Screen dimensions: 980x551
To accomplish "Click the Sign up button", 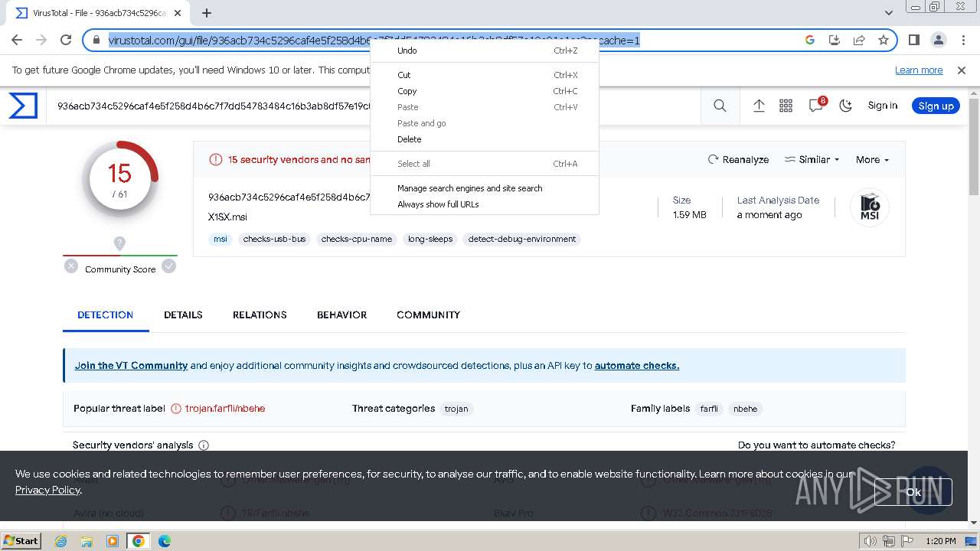I will click(x=936, y=106).
